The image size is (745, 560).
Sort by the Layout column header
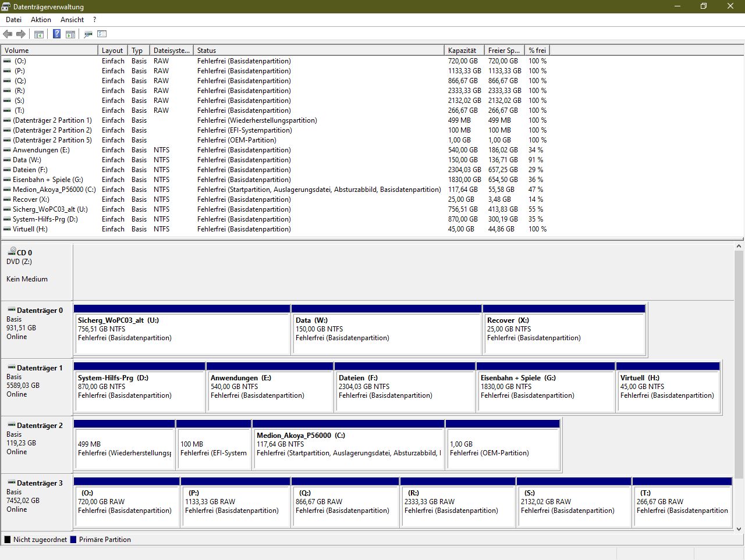[x=113, y=51]
